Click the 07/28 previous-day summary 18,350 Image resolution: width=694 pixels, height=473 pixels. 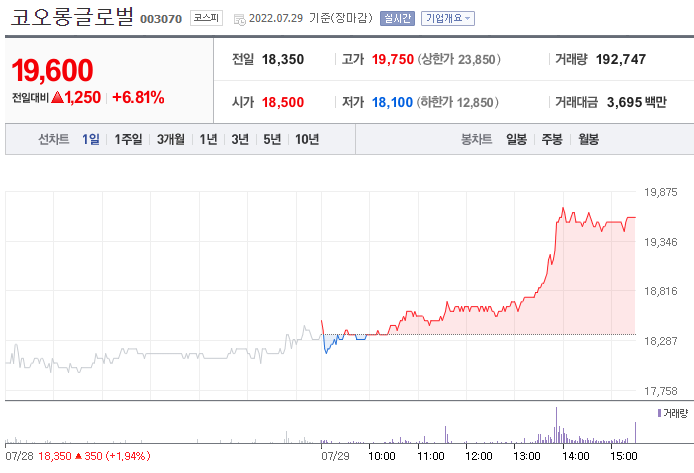55,456
